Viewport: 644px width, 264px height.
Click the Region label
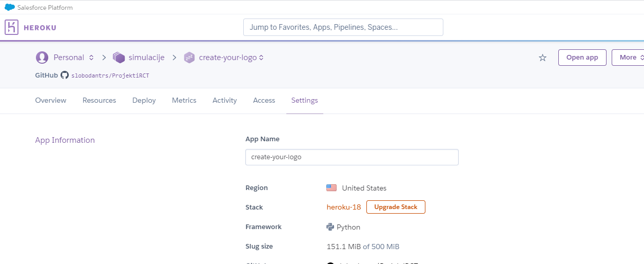[257, 188]
